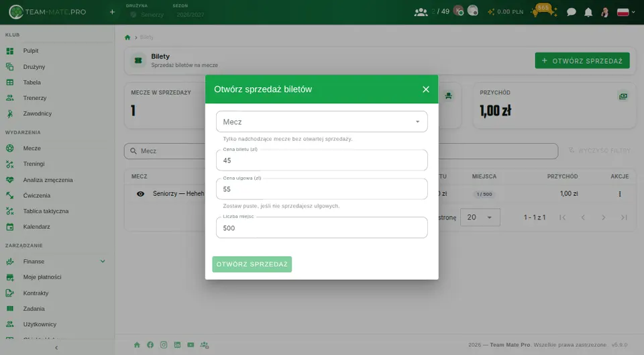Click the Analiza zmęczenia heart icon
This screenshot has width=644, height=355.
[x=10, y=180]
